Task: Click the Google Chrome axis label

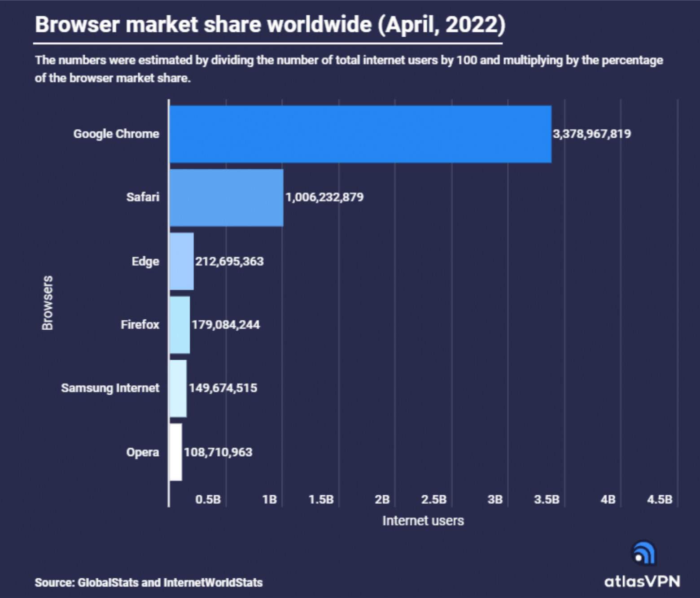Action: (116, 134)
